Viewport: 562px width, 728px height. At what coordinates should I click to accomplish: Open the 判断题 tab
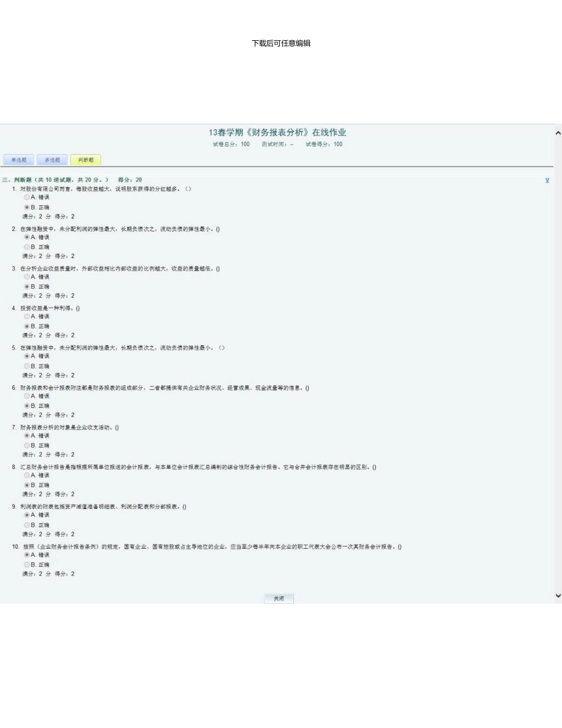point(86,160)
